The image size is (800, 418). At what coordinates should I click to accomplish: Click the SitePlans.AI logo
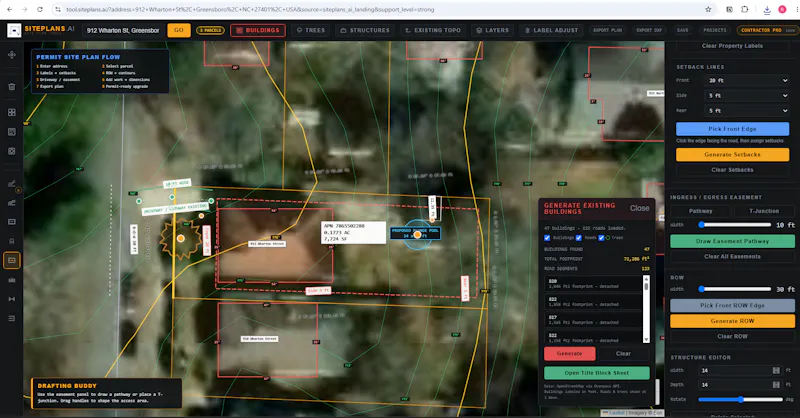(41, 30)
